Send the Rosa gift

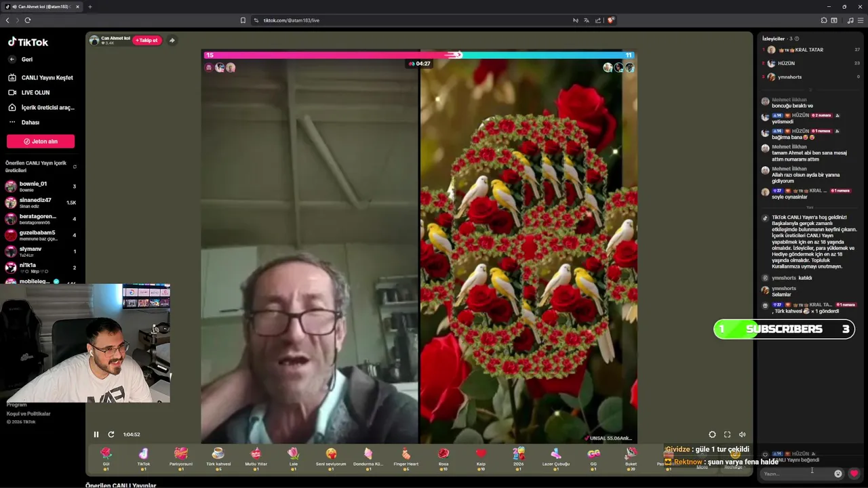click(443, 458)
